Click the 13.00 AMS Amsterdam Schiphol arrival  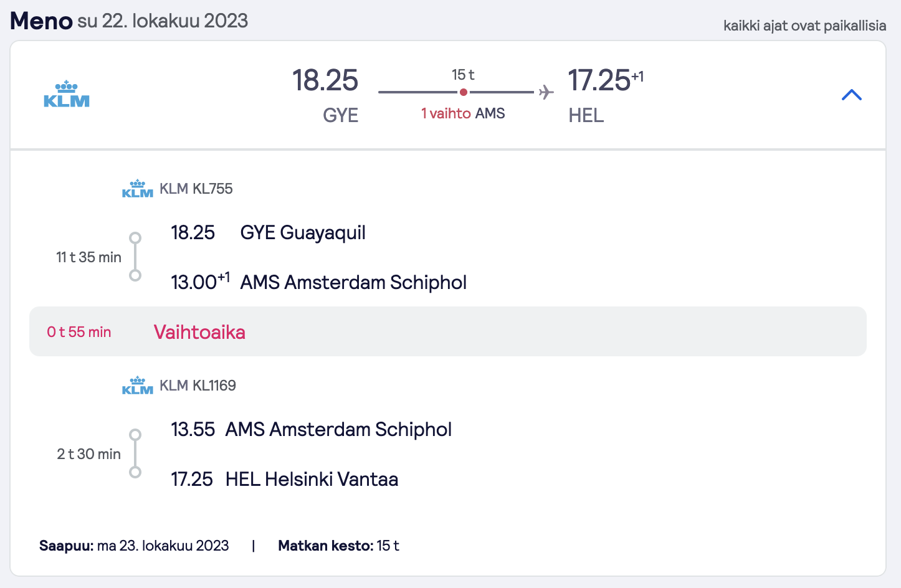click(x=318, y=282)
